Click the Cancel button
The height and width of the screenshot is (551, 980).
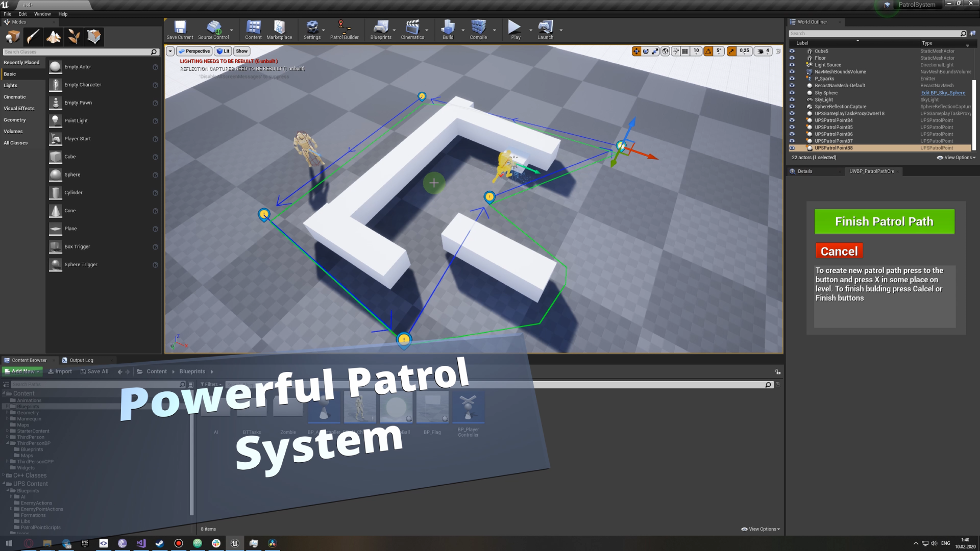tap(839, 251)
